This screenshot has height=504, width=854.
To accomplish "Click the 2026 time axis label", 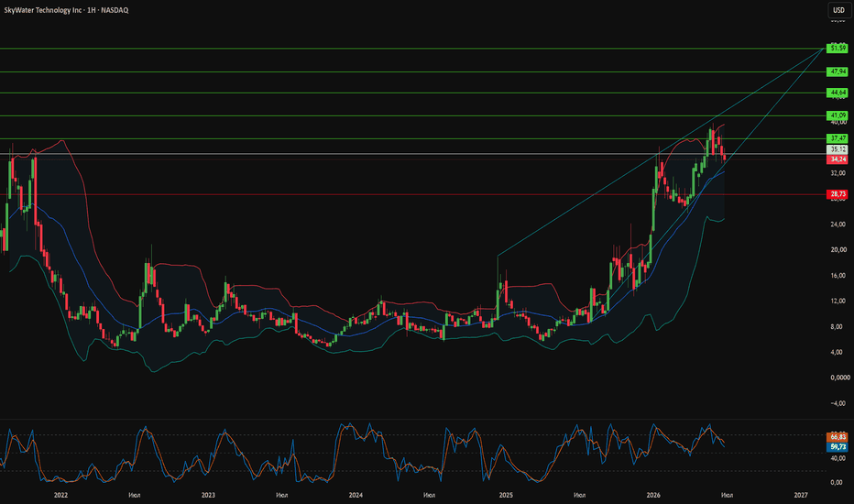I will pyautogui.click(x=653, y=495).
